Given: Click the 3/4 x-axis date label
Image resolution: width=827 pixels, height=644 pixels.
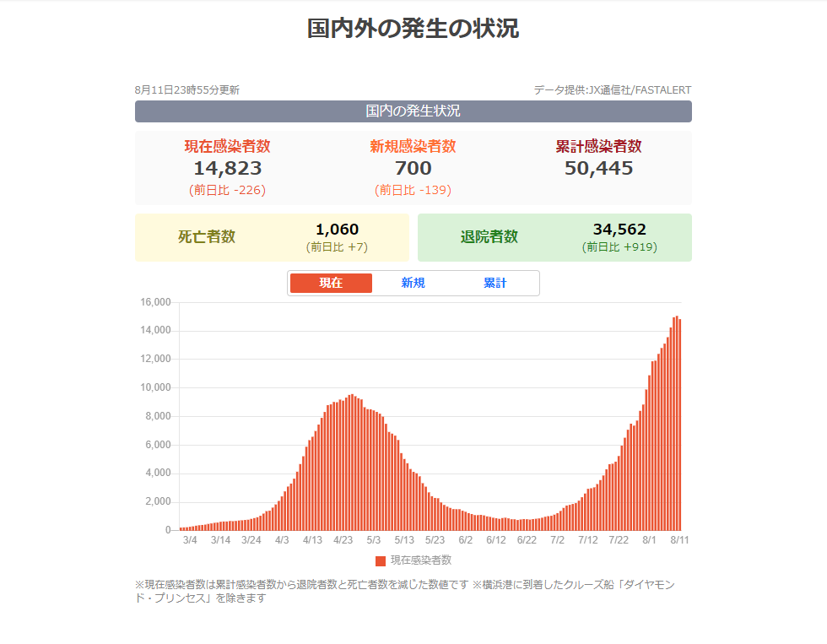Looking at the screenshot, I should coord(189,540).
